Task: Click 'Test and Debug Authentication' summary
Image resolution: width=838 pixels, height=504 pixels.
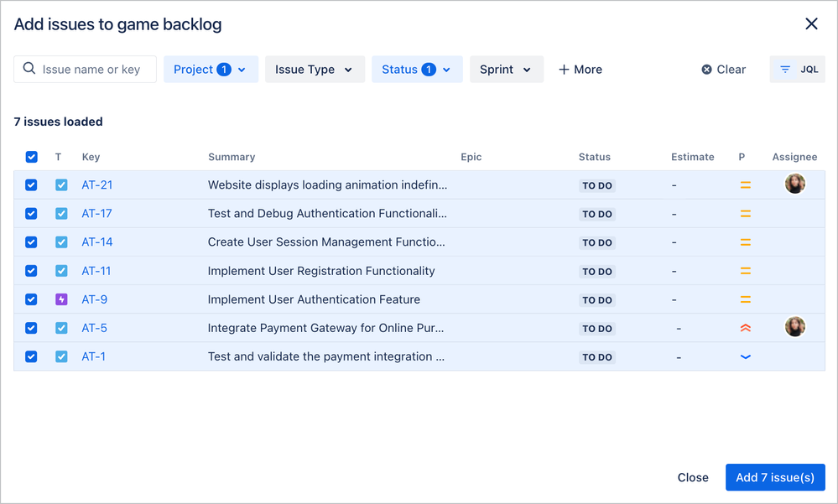Action: coord(327,214)
